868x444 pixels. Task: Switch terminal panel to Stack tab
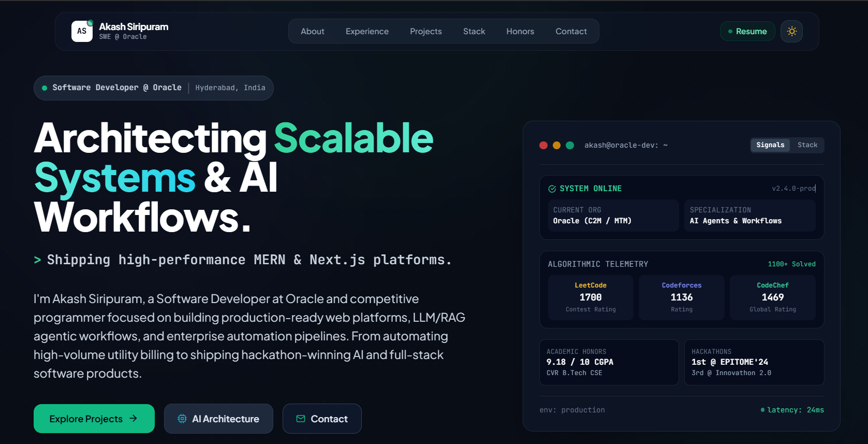pos(807,145)
